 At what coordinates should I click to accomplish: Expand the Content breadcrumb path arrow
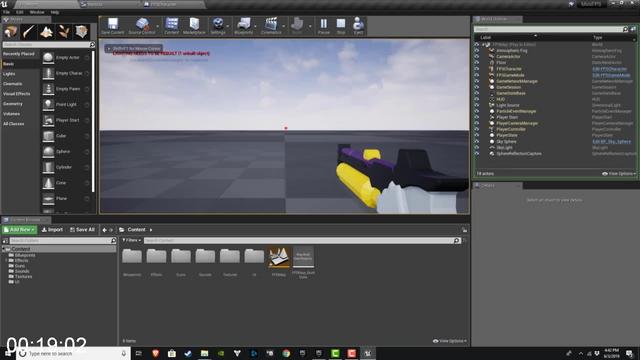(151, 230)
